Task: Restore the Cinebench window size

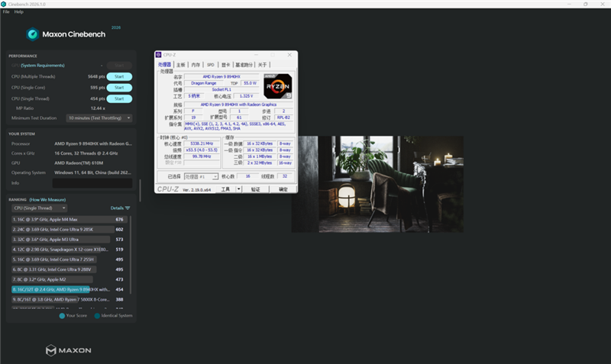Action: click(585, 4)
